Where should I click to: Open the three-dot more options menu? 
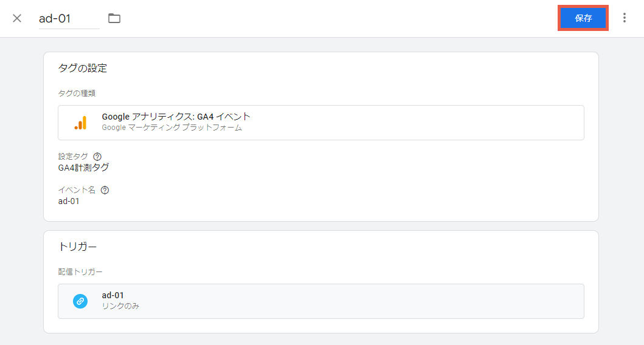(x=625, y=18)
